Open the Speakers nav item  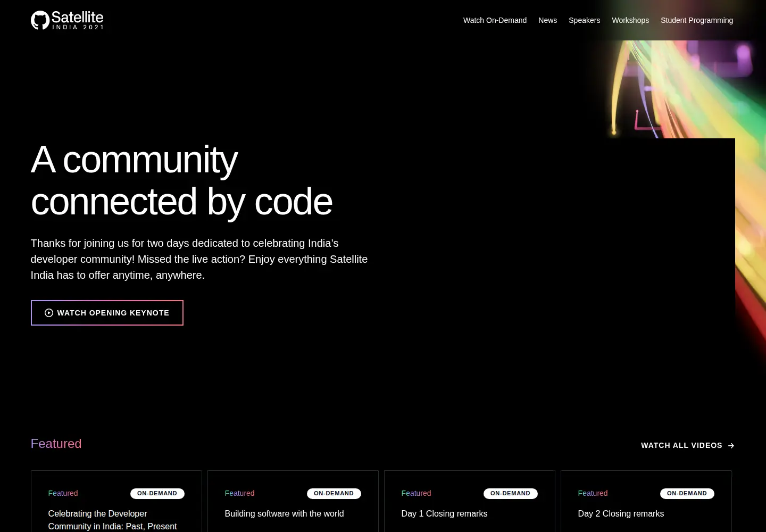coord(584,20)
